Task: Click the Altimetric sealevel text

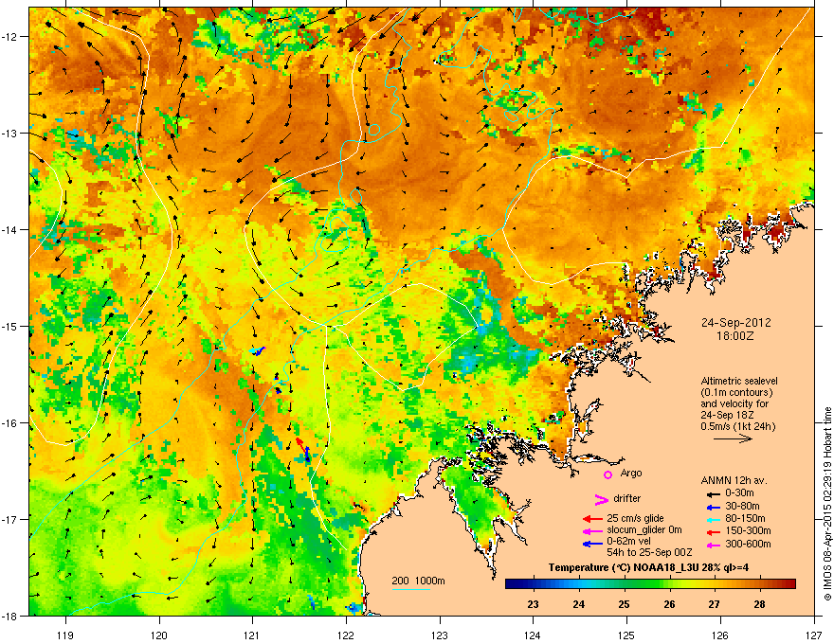Action: tap(739, 381)
